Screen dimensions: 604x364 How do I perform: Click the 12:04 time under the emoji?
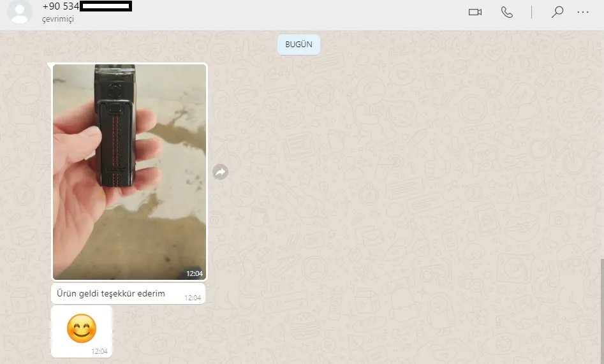(99, 351)
